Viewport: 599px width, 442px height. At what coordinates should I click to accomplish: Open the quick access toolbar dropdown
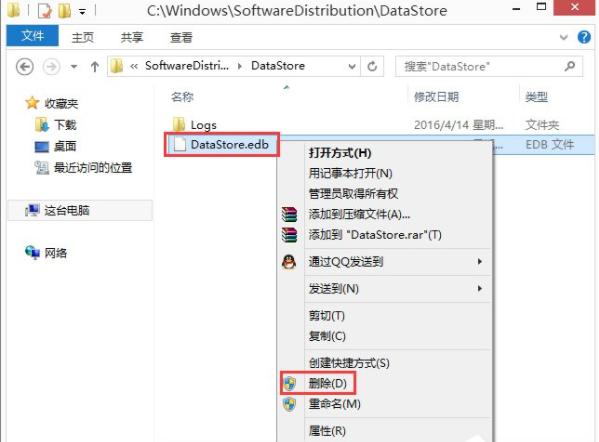tap(82, 11)
